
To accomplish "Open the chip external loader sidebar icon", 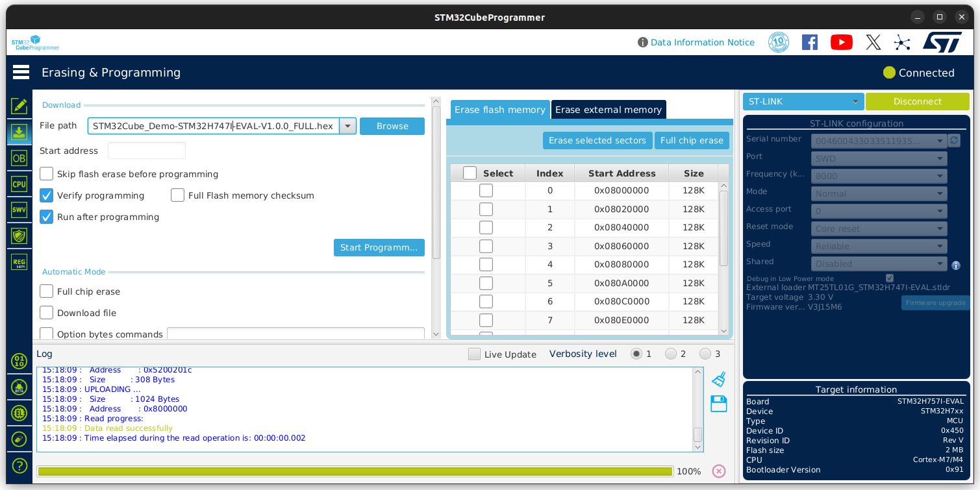I will (x=19, y=413).
